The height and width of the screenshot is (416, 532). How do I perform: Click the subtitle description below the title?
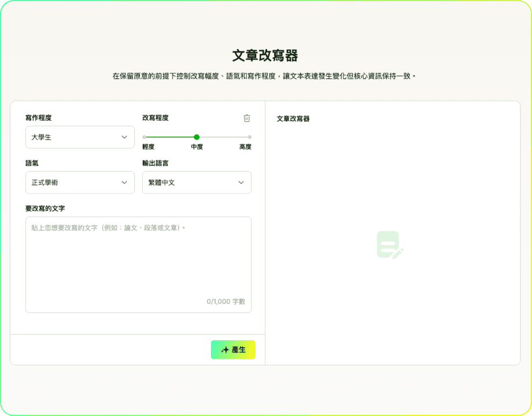[264, 76]
